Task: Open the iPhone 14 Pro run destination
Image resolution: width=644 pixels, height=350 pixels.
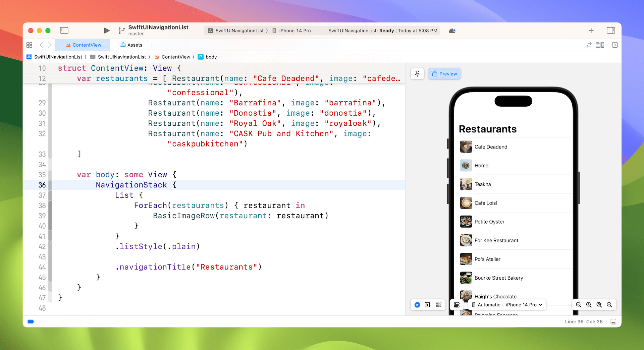Action: tap(291, 31)
